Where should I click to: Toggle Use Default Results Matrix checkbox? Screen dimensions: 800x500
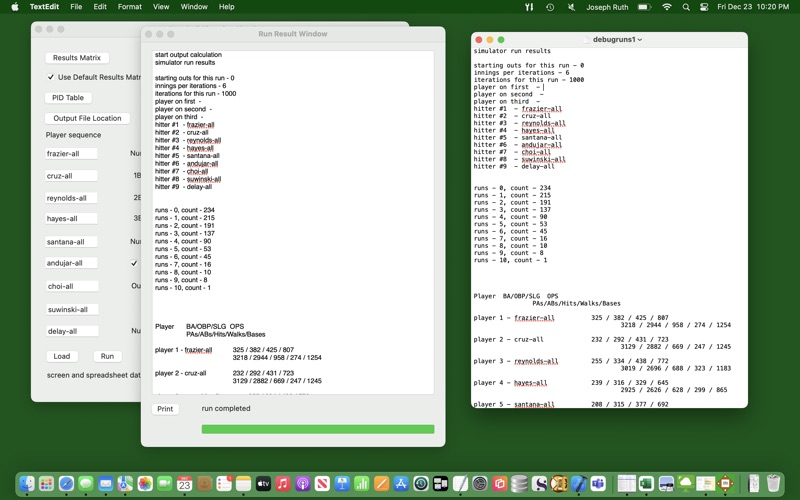click(51, 77)
